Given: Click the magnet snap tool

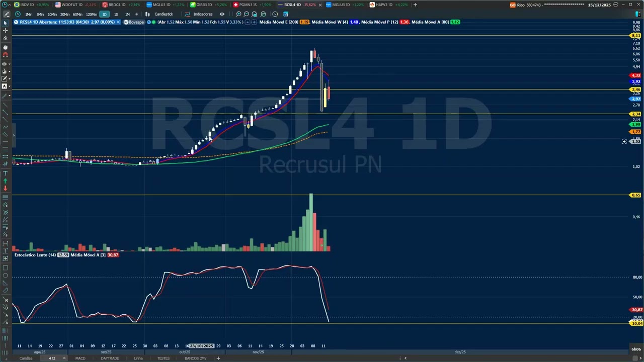Looking at the screenshot, I should pos(6,55).
